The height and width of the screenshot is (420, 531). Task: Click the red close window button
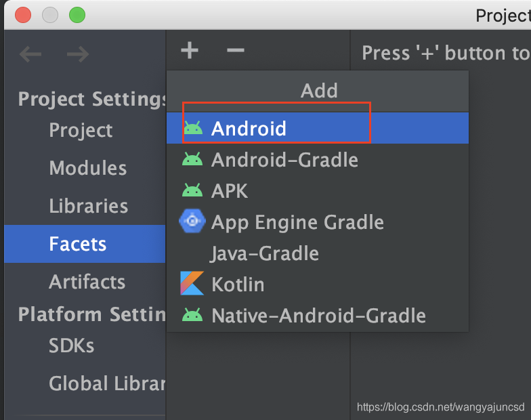23,15
